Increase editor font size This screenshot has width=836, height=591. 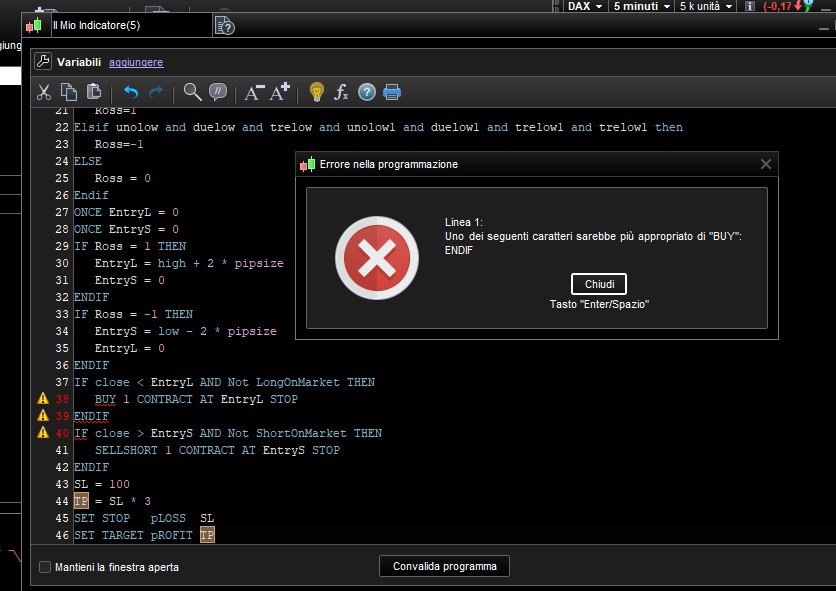pyautogui.click(x=280, y=92)
